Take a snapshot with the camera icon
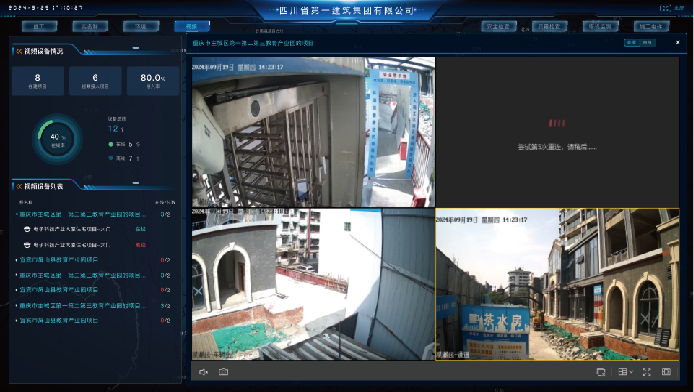This screenshot has width=694, height=392. coord(224,372)
